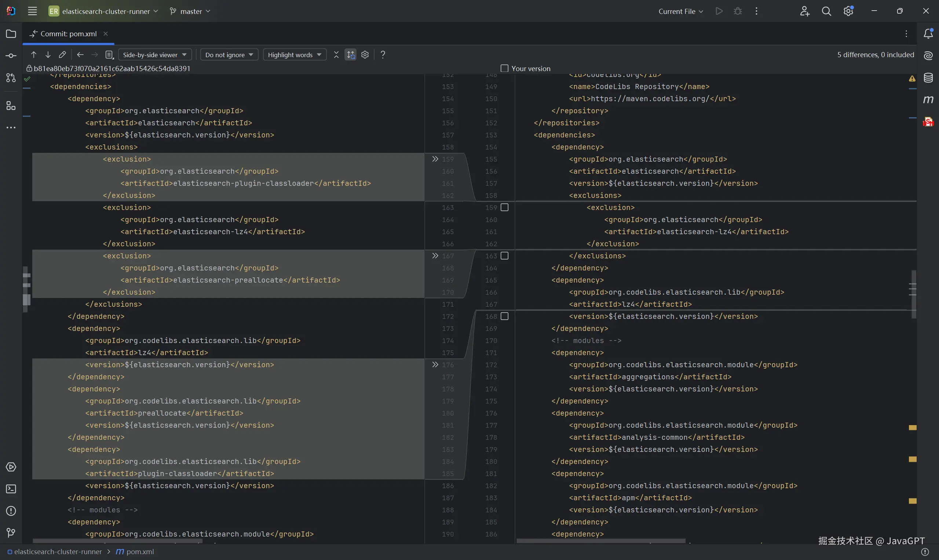Click the Jump to Source pencil icon
939x560 pixels.
point(62,55)
